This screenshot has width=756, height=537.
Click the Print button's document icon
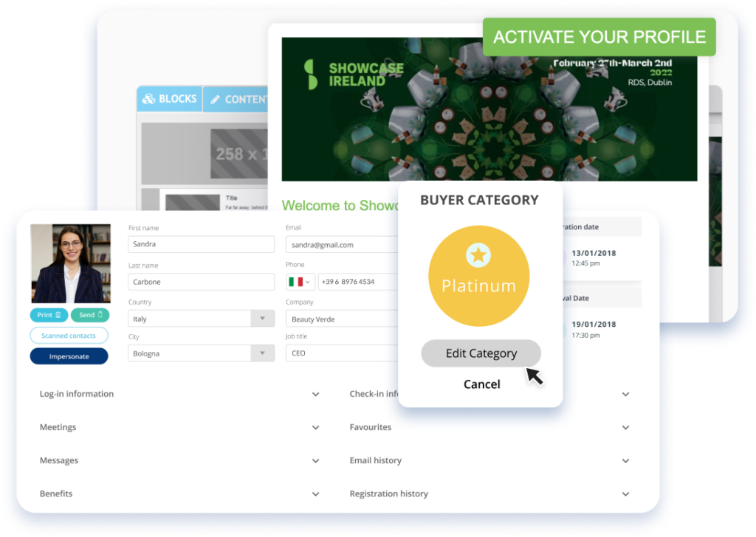tap(58, 315)
